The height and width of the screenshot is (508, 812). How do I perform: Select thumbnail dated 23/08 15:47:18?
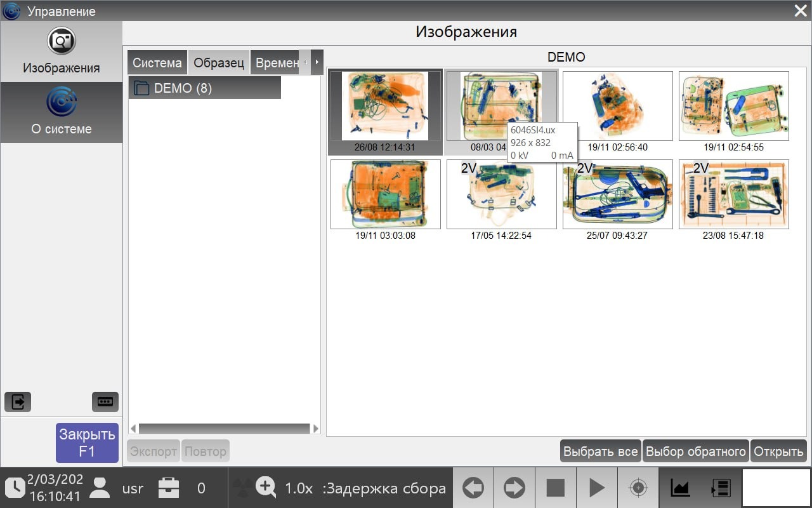click(734, 200)
